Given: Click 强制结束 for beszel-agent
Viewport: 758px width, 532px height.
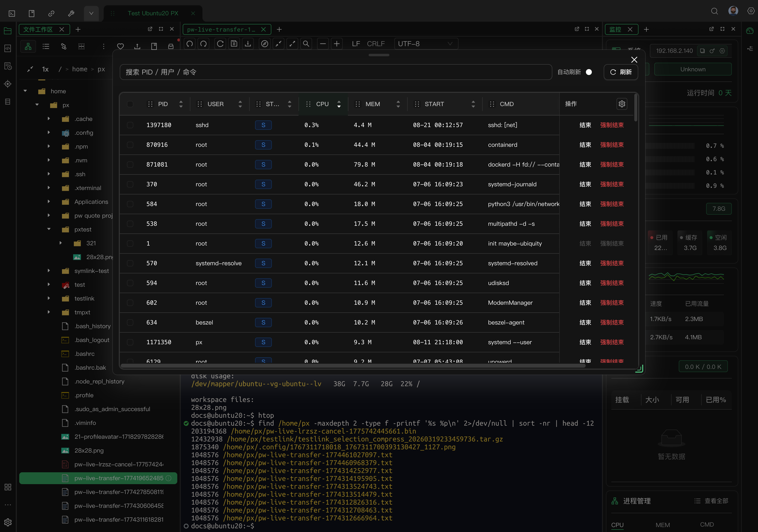Looking at the screenshot, I should (x=612, y=323).
